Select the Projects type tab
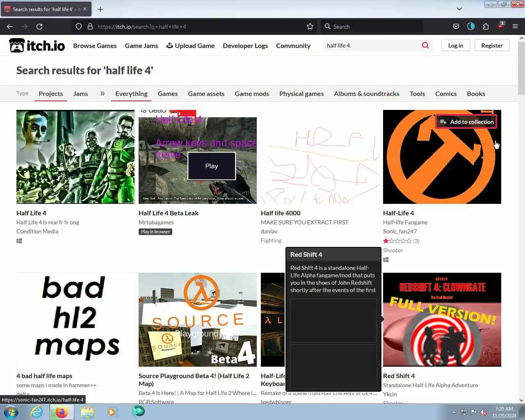 tap(51, 94)
